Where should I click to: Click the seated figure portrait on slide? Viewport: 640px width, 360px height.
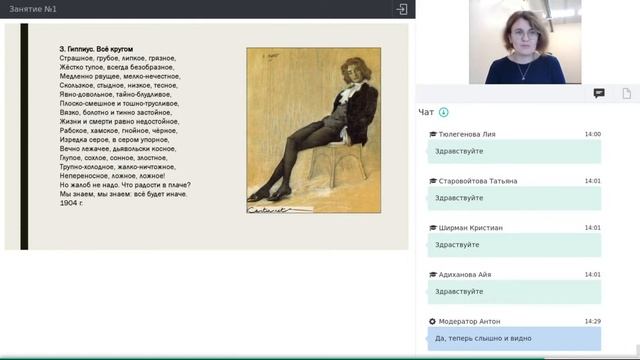tap(313, 131)
